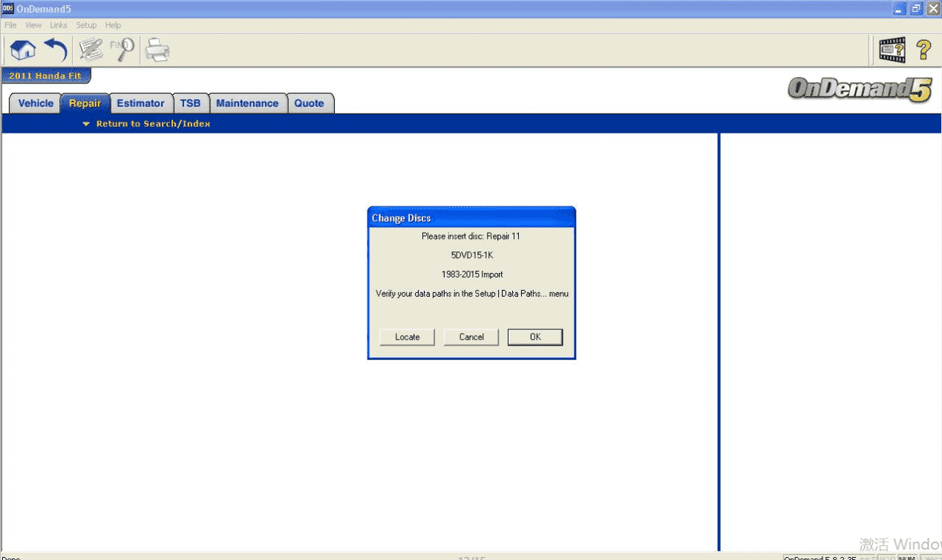Open the Setup menu

coord(86,25)
